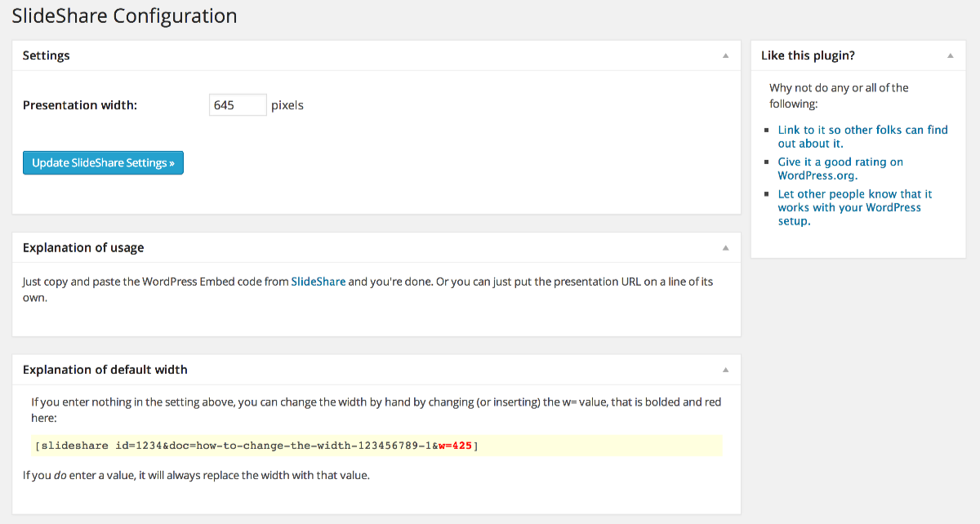Collapse the Explanation of usage panel arrow

[725, 247]
